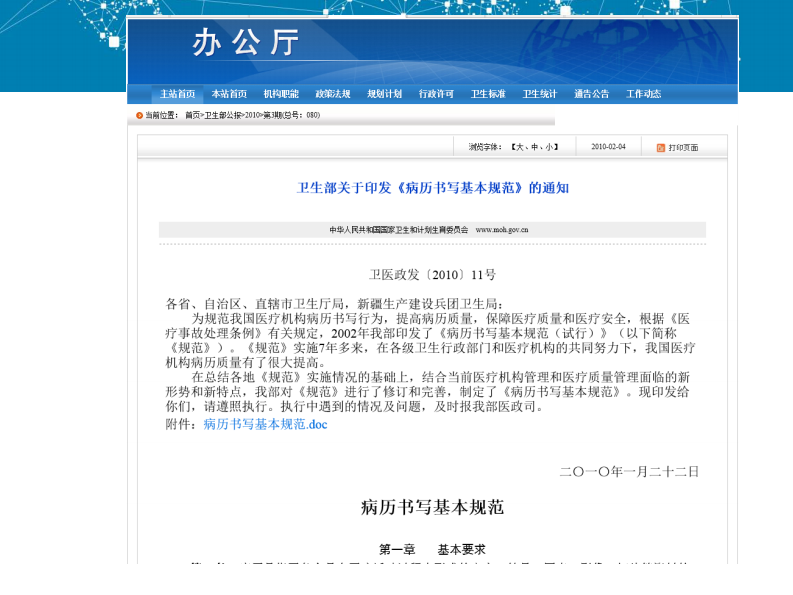Viewport: 793px width, 595px height.
Task: Open the 主站首页 navigation tab
Action: tap(178, 94)
